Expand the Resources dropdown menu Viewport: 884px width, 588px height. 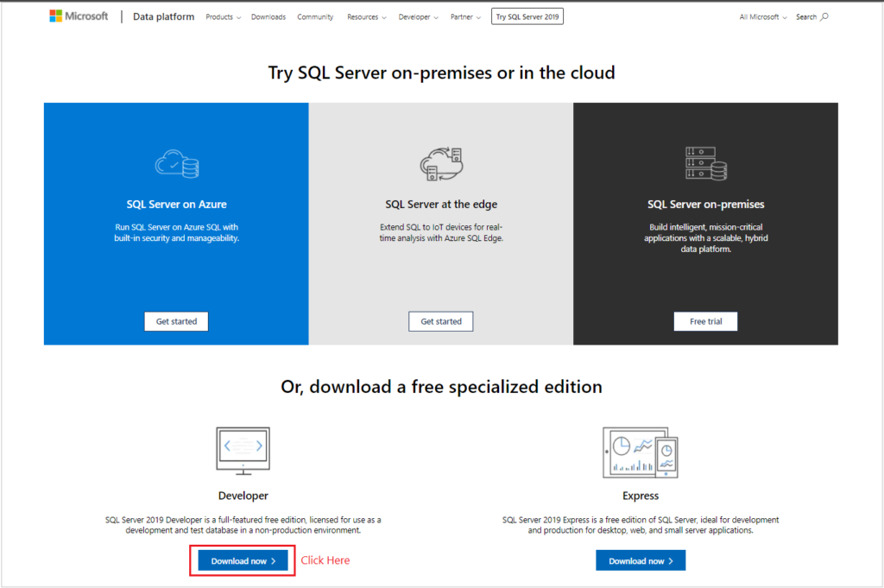click(366, 17)
